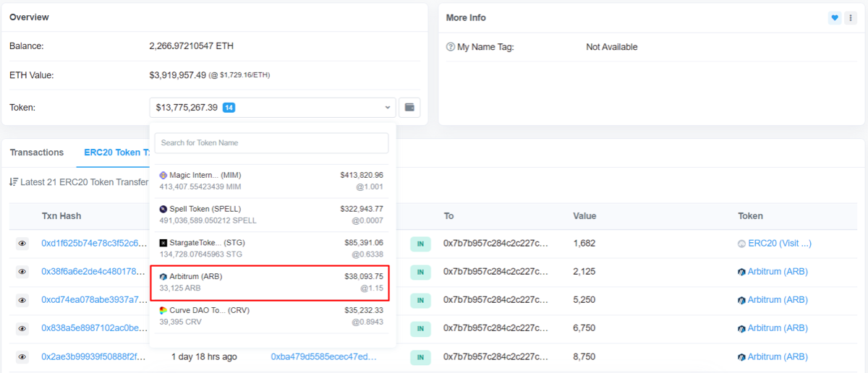Collapse the Token holdings dropdown showing $13,775,267.39

coord(273,108)
